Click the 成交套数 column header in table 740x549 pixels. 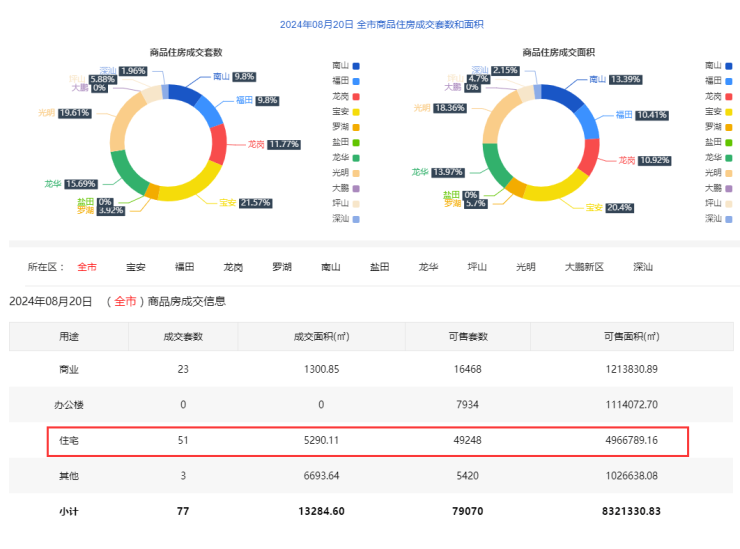(x=183, y=336)
